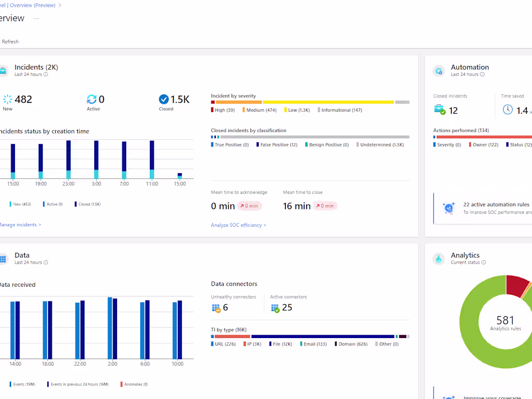
Task: Open the ellipsis menu beside Overview title
Action: [x=37, y=18]
